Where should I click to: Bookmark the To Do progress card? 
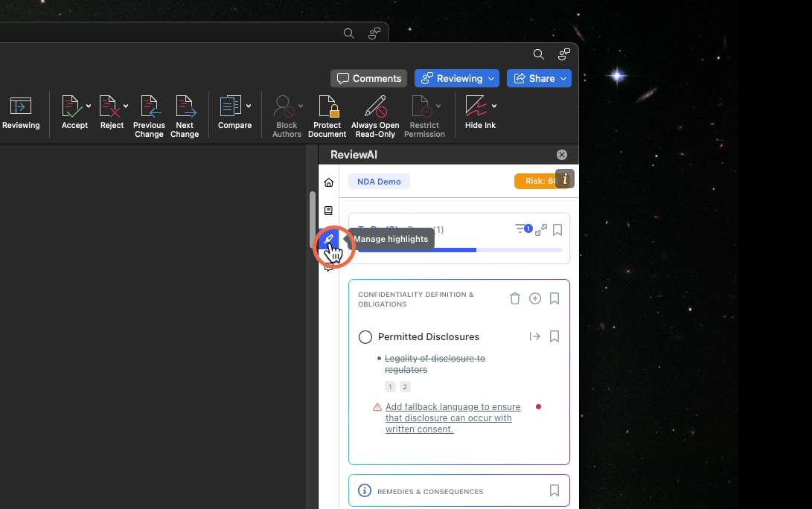pyautogui.click(x=557, y=230)
